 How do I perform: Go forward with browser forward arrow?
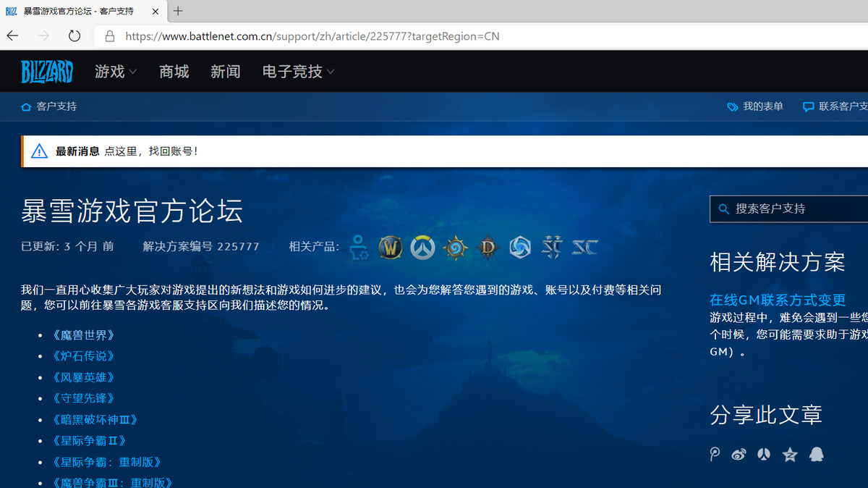pyautogui.click(x=43, y=36)
